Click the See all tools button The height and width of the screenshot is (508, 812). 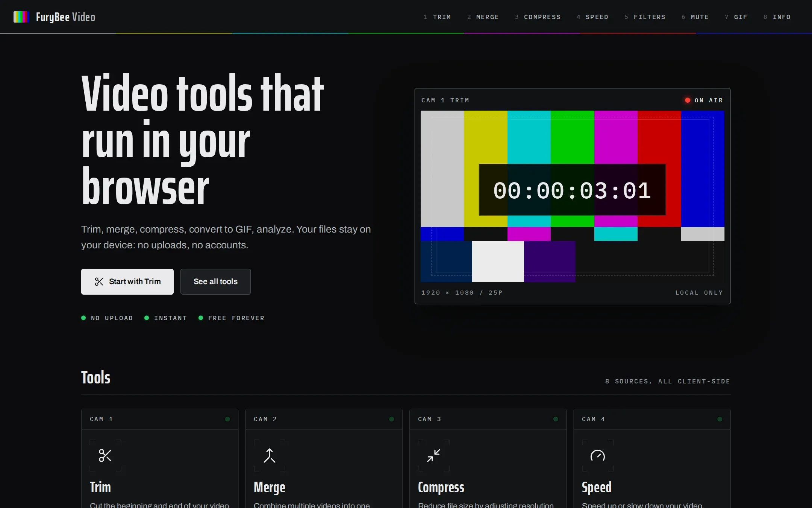tap(215, 281)
